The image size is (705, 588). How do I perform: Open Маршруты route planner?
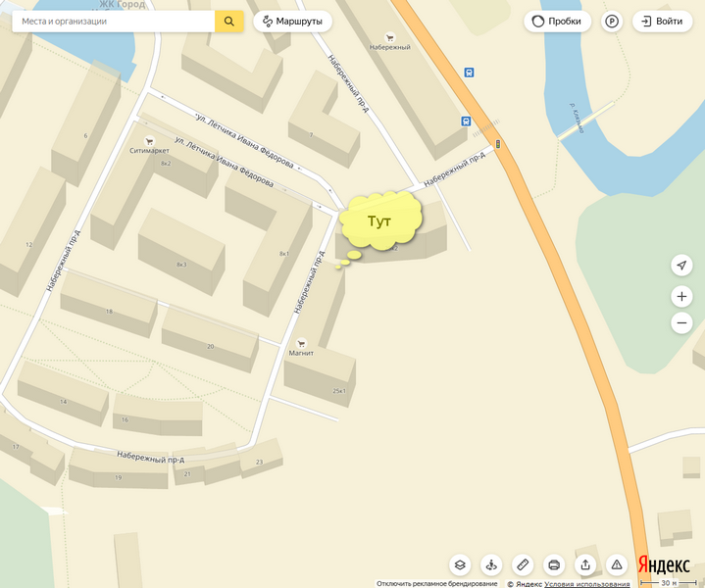[293, 22]
